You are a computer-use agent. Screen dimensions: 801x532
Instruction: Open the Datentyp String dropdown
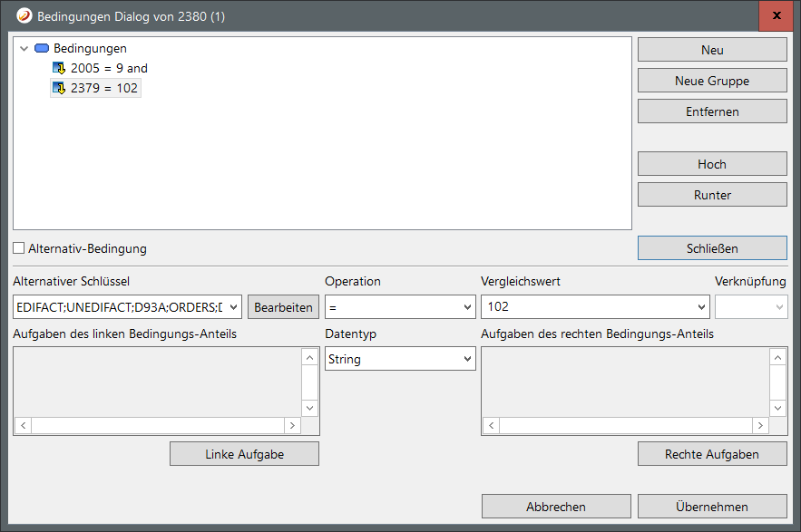coord(467,359)
